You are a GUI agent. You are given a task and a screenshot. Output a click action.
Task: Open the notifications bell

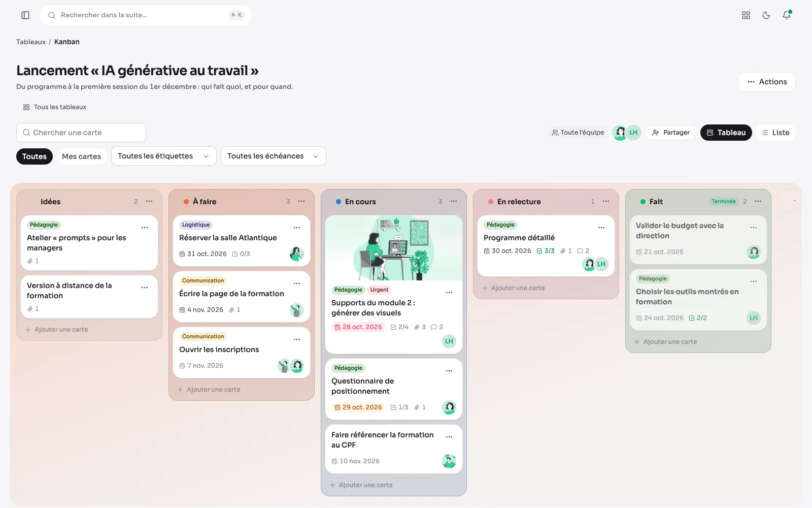point(787,15)
